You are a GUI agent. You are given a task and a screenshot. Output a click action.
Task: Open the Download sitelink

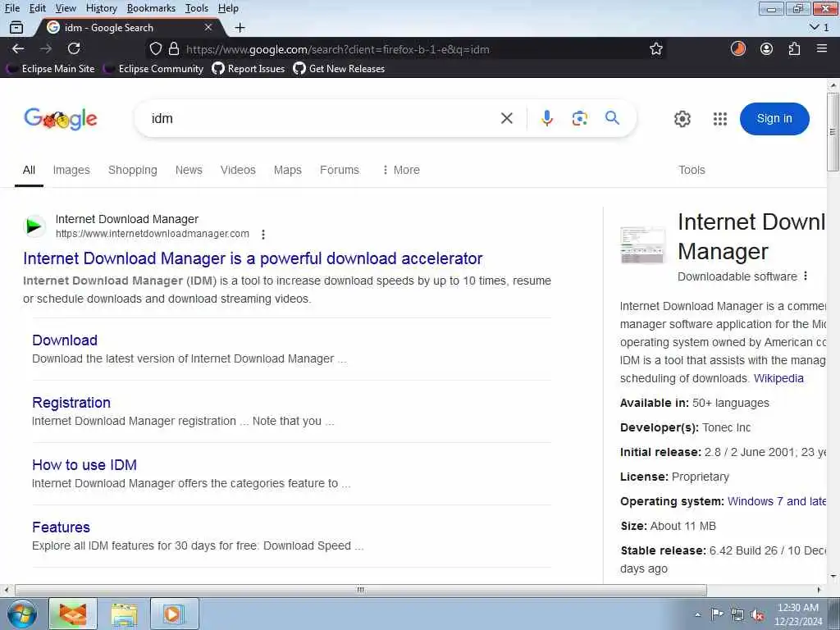65,340
